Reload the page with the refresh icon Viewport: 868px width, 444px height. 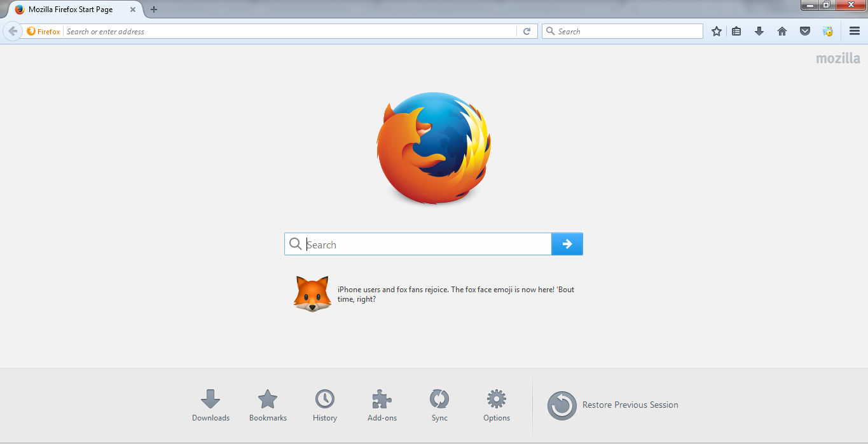coord(527,30)
